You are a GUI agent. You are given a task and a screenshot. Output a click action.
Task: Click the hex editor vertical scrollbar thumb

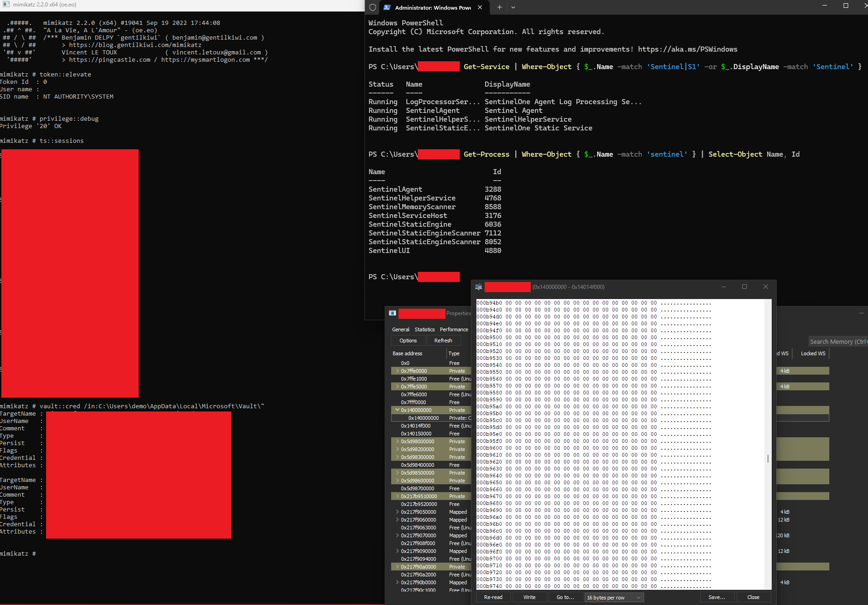click(x=768, y=458)
